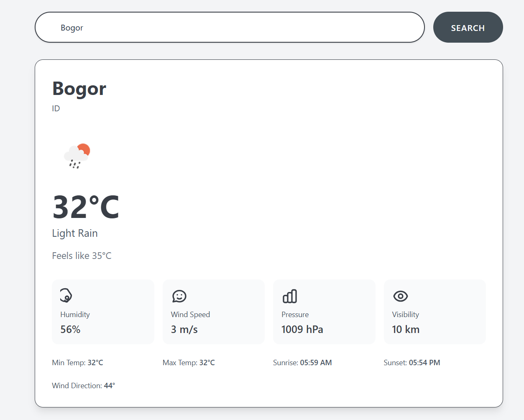Click the Sunrise 05:59 AM entry
The width and height of the screenshot is (524, 420).
302,363
